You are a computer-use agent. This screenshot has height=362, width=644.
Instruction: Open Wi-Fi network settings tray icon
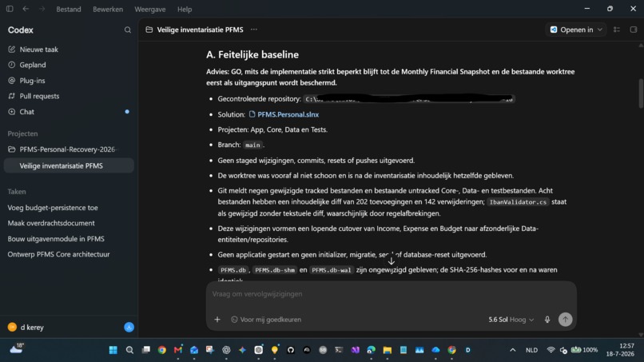point(551,350)
